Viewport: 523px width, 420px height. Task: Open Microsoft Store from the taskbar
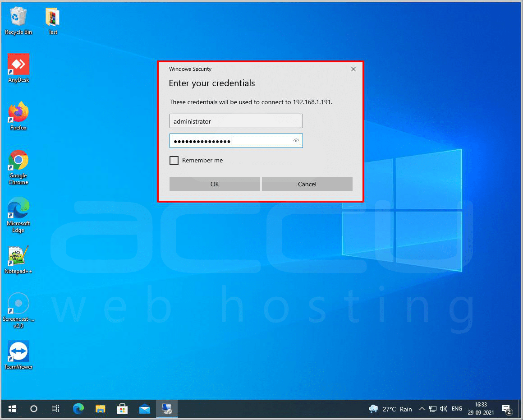(x=123, y=409)
